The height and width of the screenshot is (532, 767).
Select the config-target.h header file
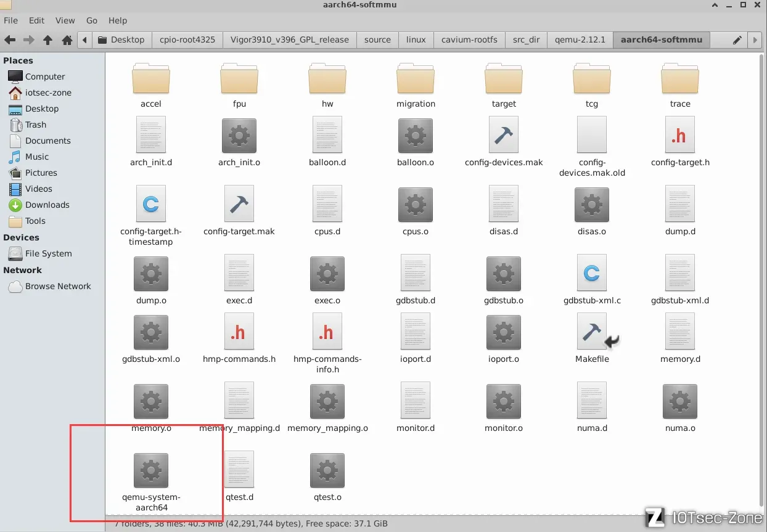(x=680, y=136)
